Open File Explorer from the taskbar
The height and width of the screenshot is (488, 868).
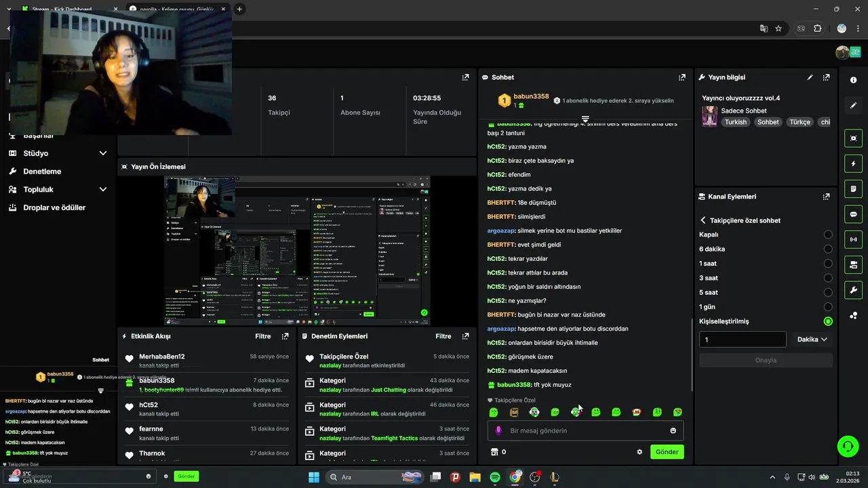click(475, 477)
